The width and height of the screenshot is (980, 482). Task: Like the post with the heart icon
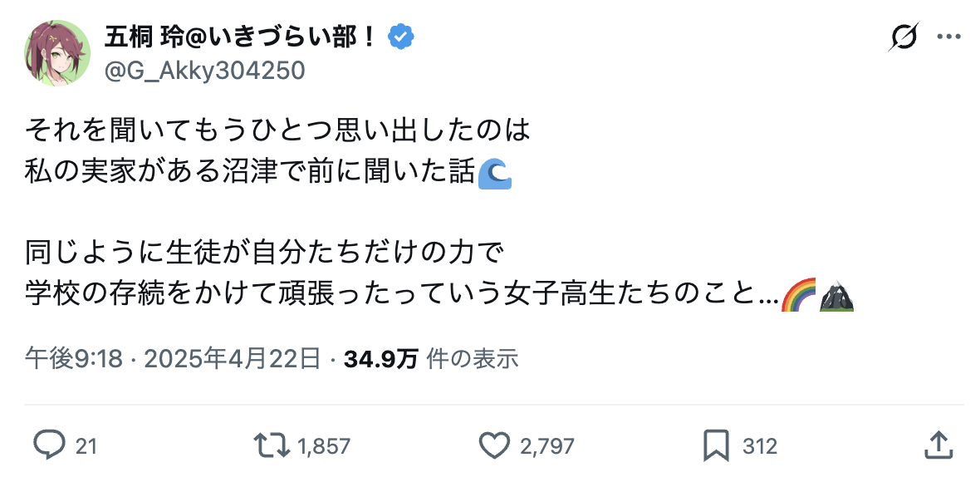495,445
